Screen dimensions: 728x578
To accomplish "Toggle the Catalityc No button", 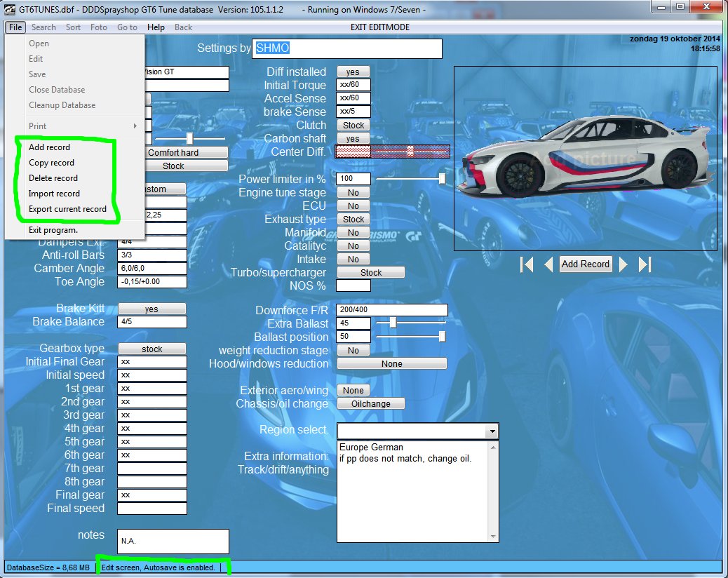I will [353, 246].
